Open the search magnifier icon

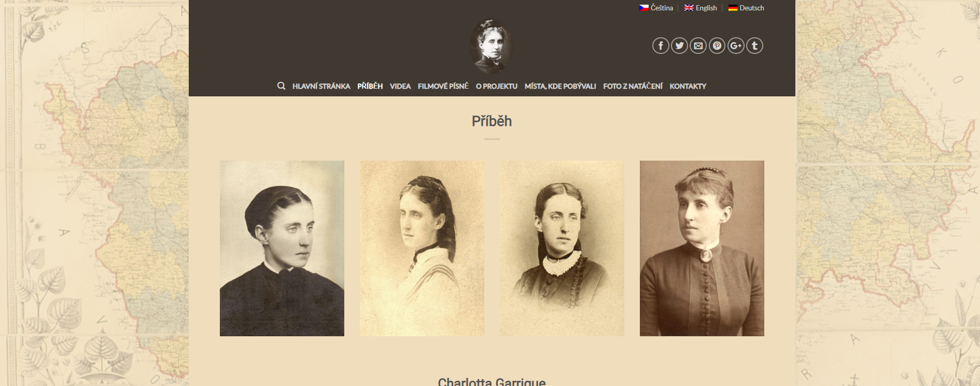pos(281,86)
